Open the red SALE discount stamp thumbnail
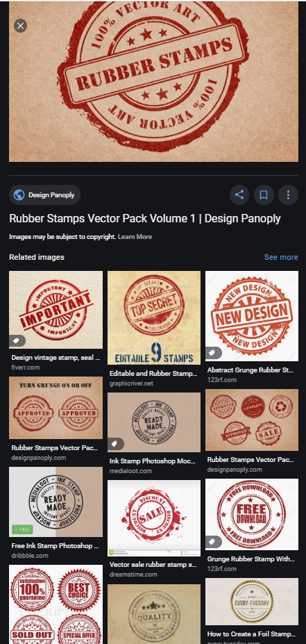This screenshot has height=644, width=306. point(154,519)
